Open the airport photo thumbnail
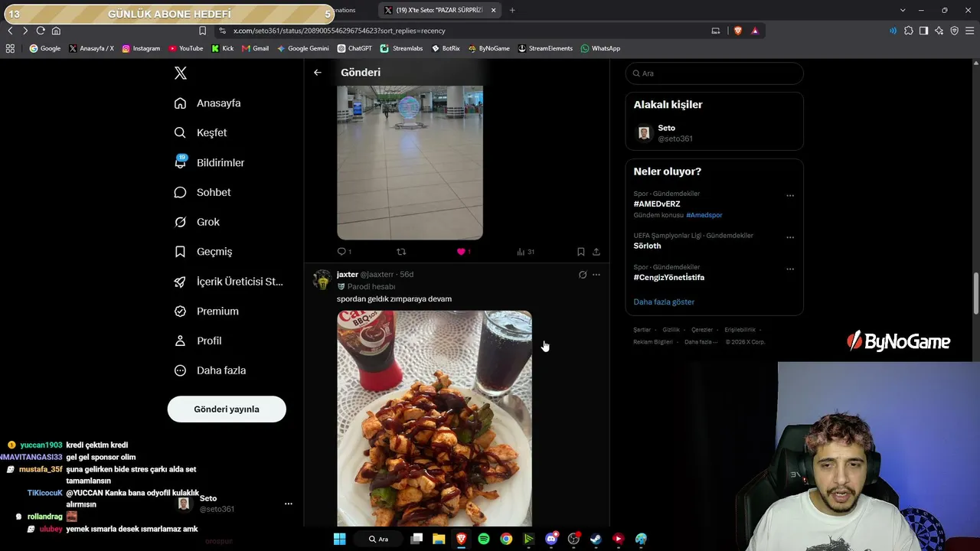Image resolution: width=980 pixels, height=551 pixels. coord(410,162)
